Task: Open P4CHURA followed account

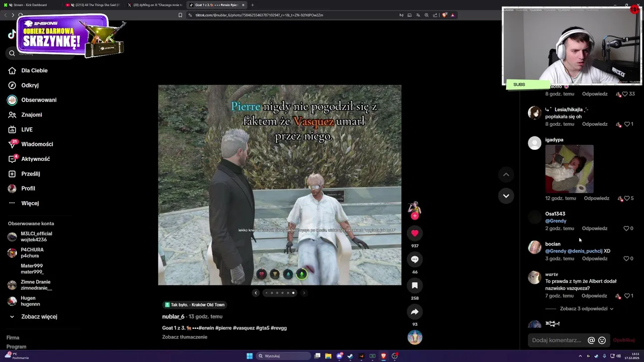Action: click(x=26, y=253)
